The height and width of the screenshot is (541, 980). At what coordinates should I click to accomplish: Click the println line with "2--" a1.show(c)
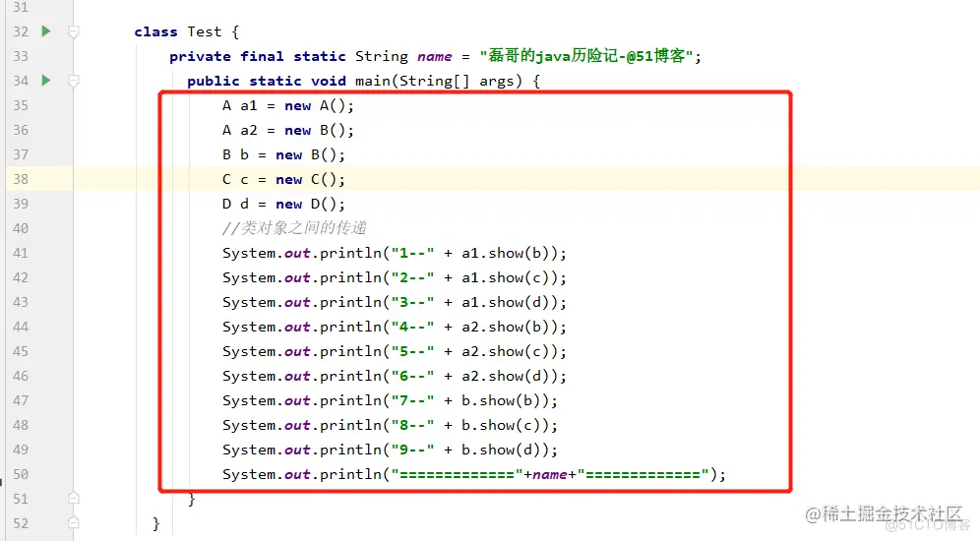pos(395,277)
